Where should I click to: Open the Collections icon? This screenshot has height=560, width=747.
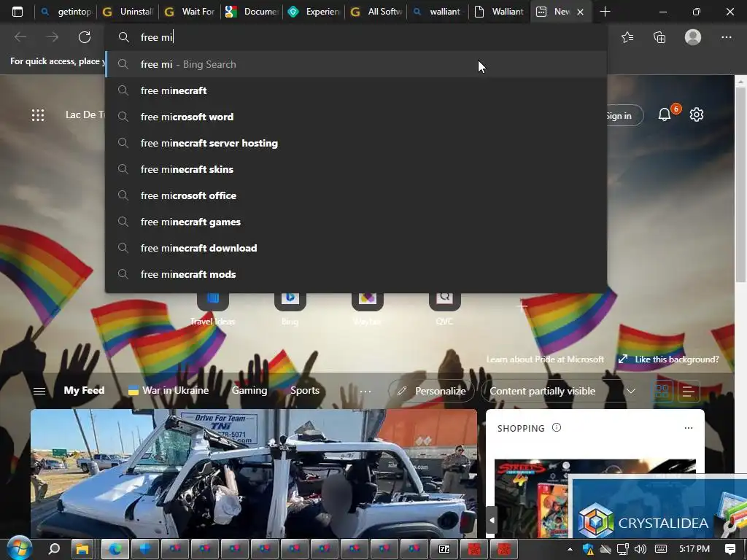(659, 37)
